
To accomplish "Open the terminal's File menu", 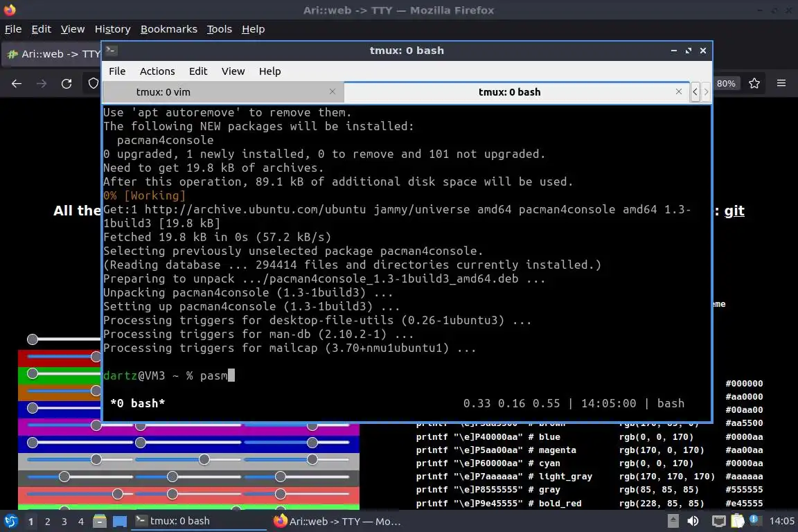I will pyautogui.click(x=117, y=71).
